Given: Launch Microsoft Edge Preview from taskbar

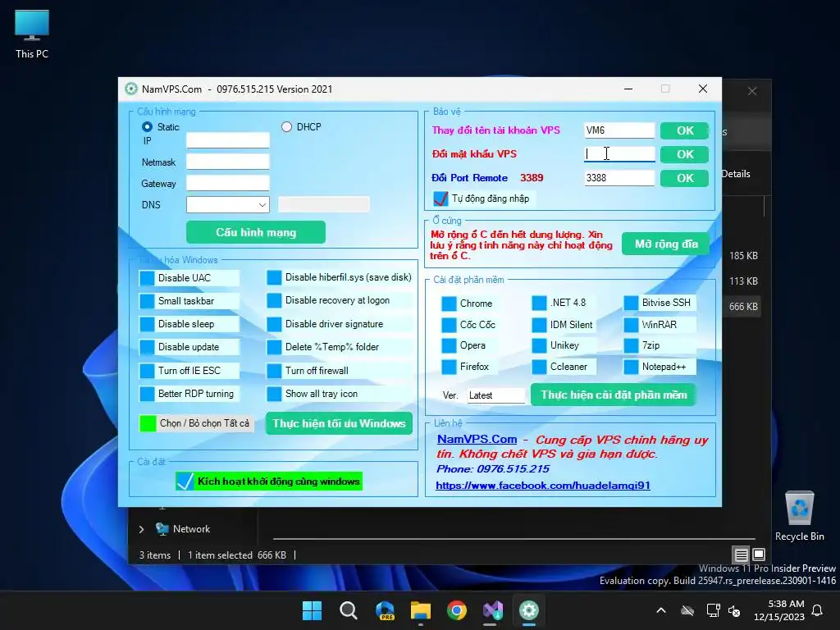Looking at the screenshot, I should [385, 610].
